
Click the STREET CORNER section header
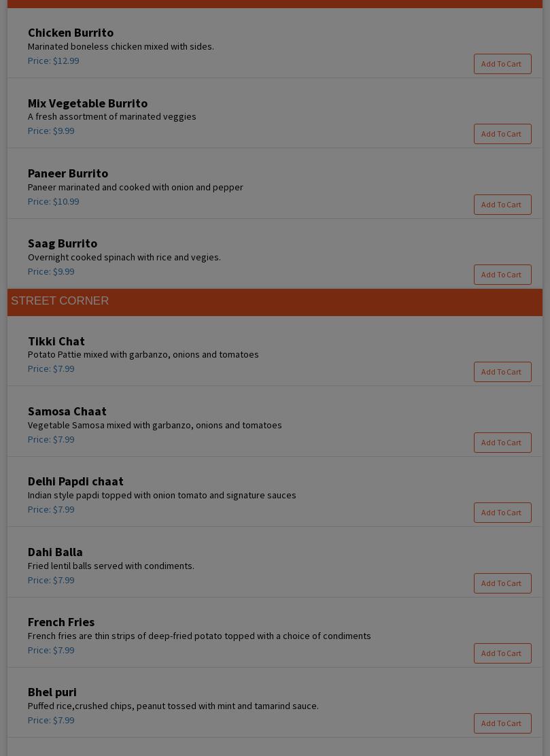coord(60,301)
